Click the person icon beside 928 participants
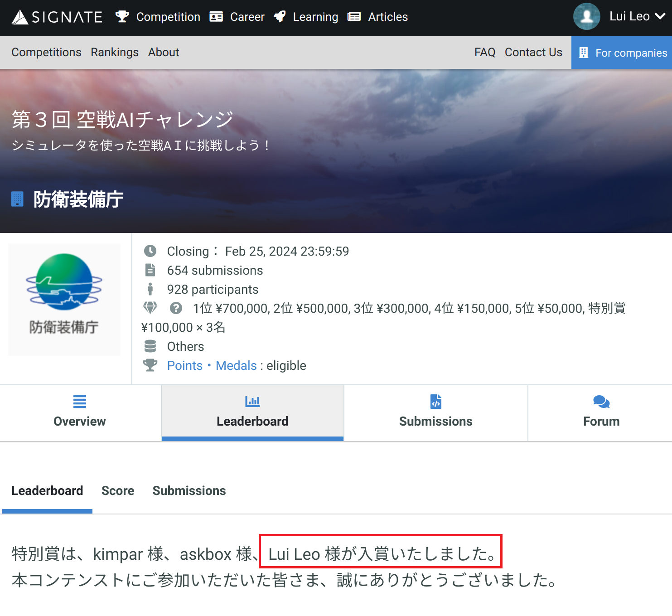 click(150, 289)
